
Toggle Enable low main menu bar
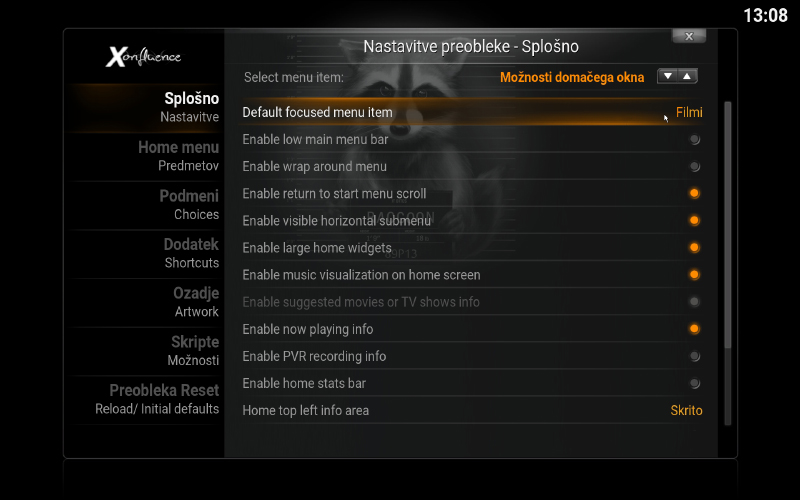click(694, 140)
